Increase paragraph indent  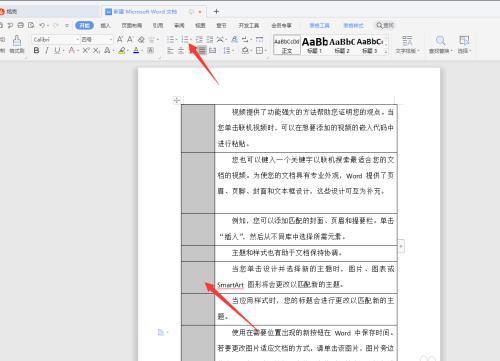coord(210,39)
